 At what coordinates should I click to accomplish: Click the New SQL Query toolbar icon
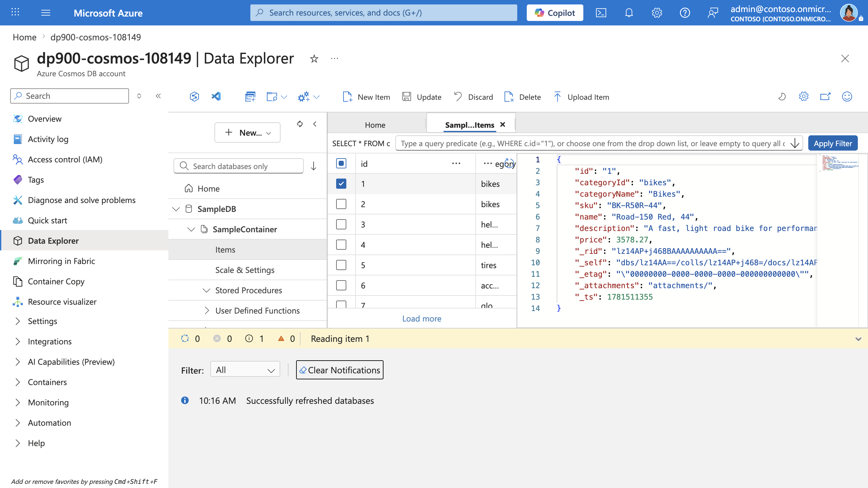[250, 97]
